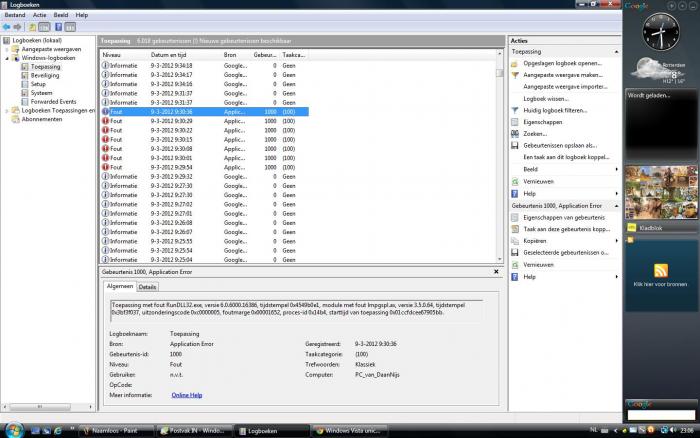The image size is (700, 438).
Task: Click 'Vernieuwen' under the Toepassing actions
Action: pos(538,181)
